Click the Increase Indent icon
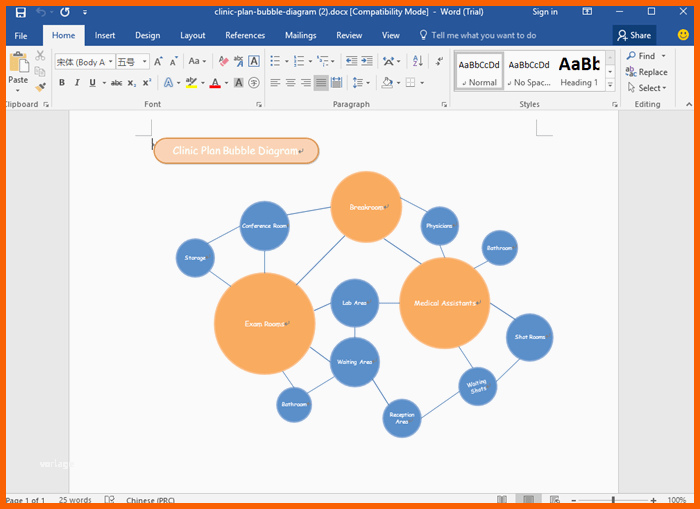The image size is (700, 509). point(367,61)
